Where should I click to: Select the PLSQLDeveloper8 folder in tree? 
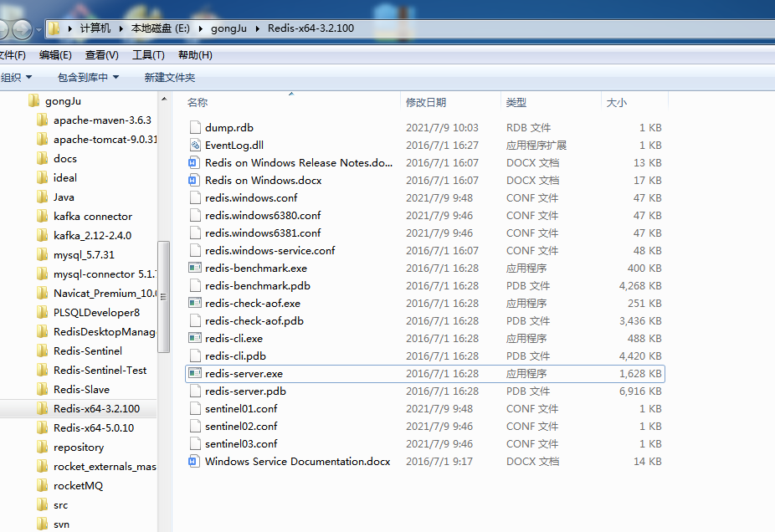(x=96, y=312)
